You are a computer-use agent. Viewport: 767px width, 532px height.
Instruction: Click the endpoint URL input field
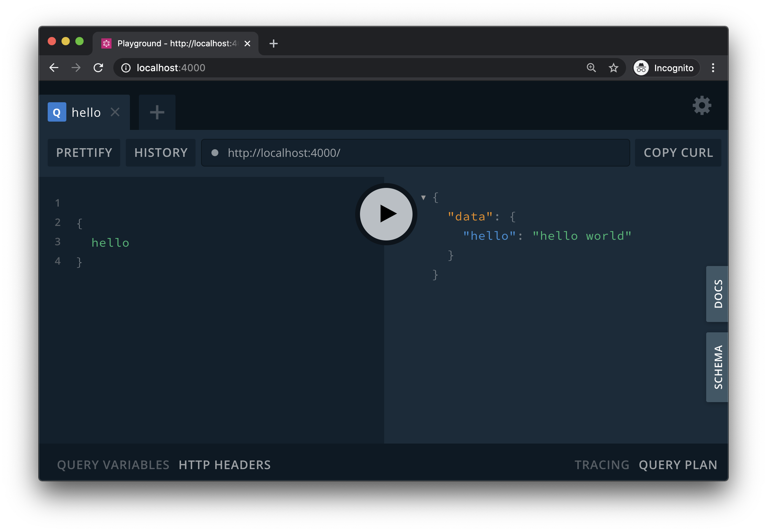click(x=415, y=153)
